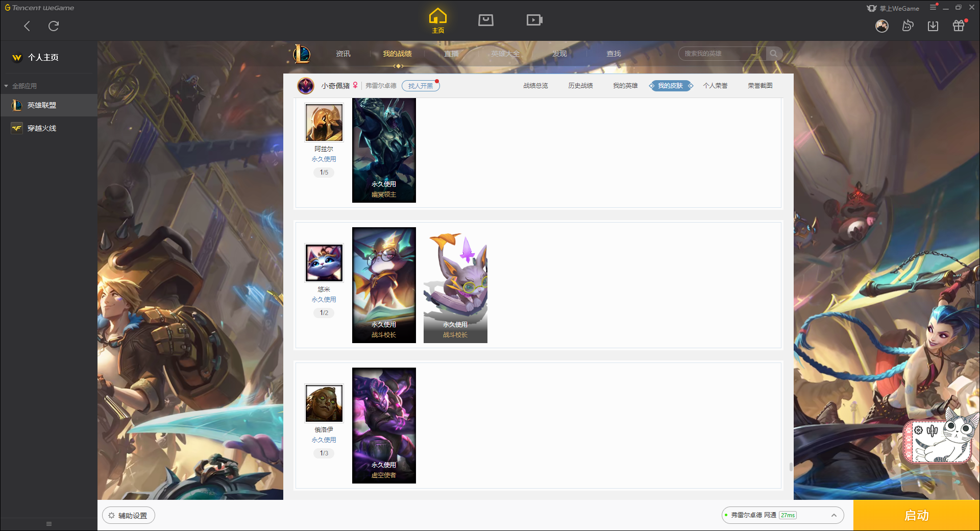Open the 查找 tab

coord(614,54)
